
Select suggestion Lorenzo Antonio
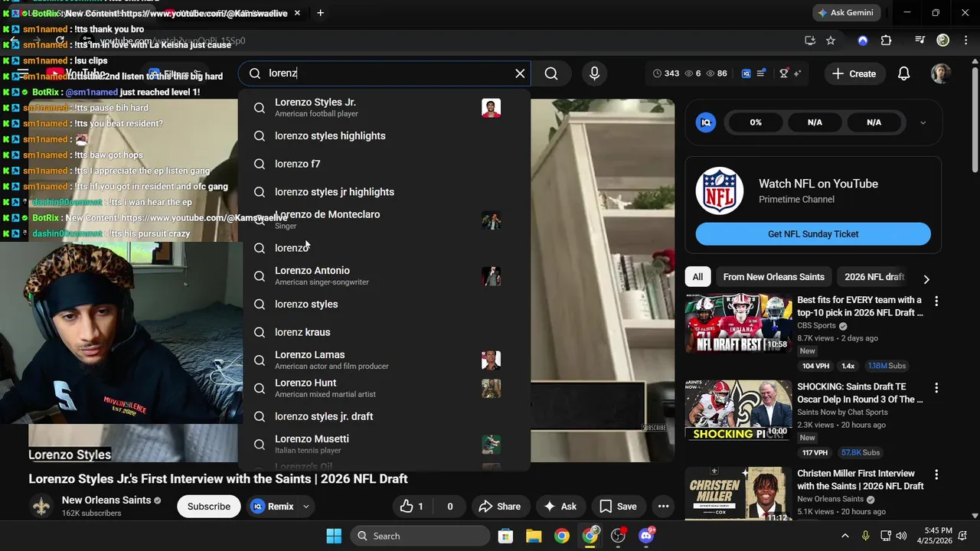(384, 276)
